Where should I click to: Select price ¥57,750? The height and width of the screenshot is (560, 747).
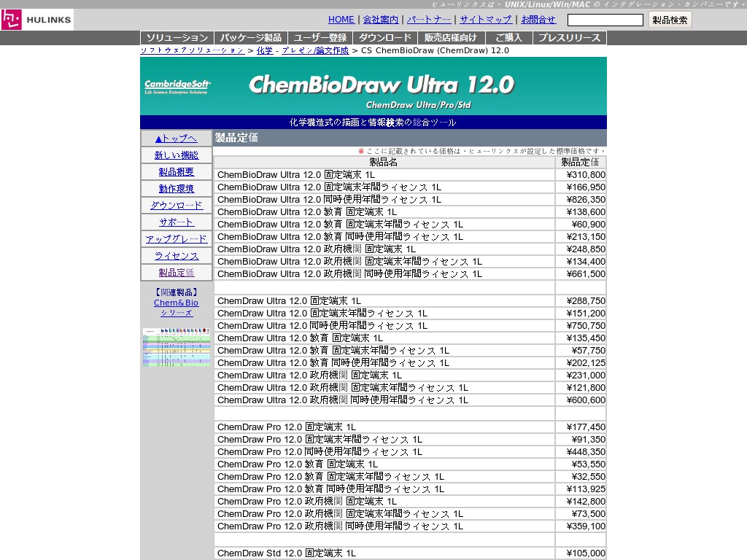click(589, 351)
